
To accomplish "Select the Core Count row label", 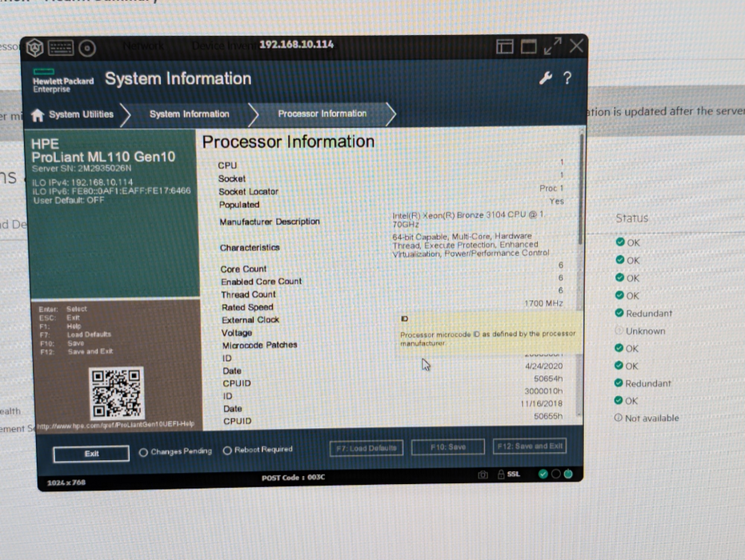I will 243,269.
